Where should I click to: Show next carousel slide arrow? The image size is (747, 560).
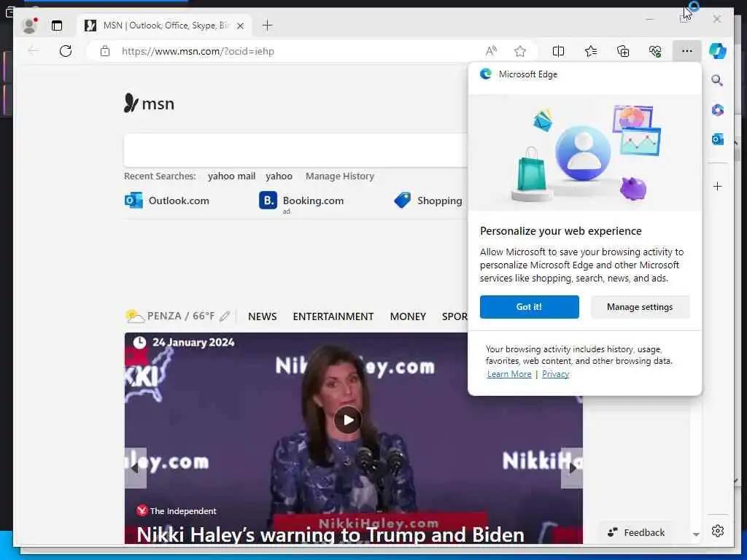point(572,468)
